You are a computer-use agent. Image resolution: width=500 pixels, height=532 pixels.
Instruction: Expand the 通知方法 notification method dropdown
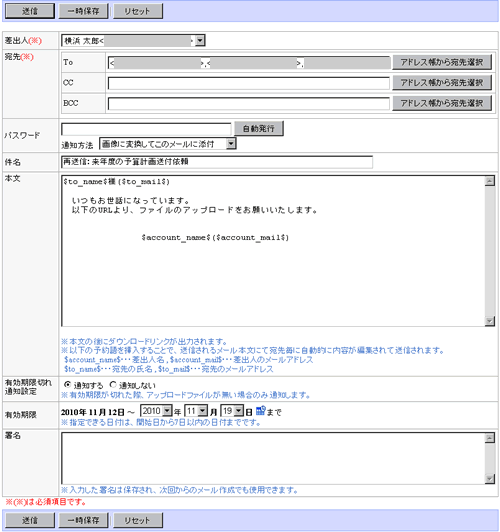point(168,144)
